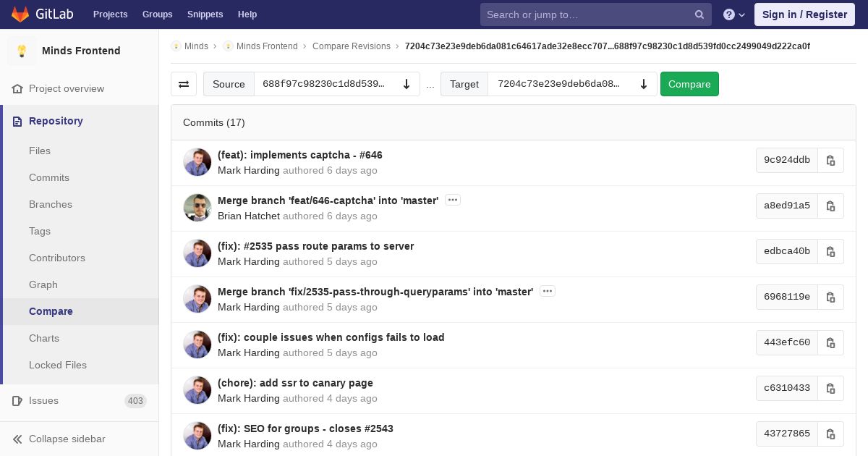Open the Help question mark menu
The image size is (868, 456).
tap(734, 14)
